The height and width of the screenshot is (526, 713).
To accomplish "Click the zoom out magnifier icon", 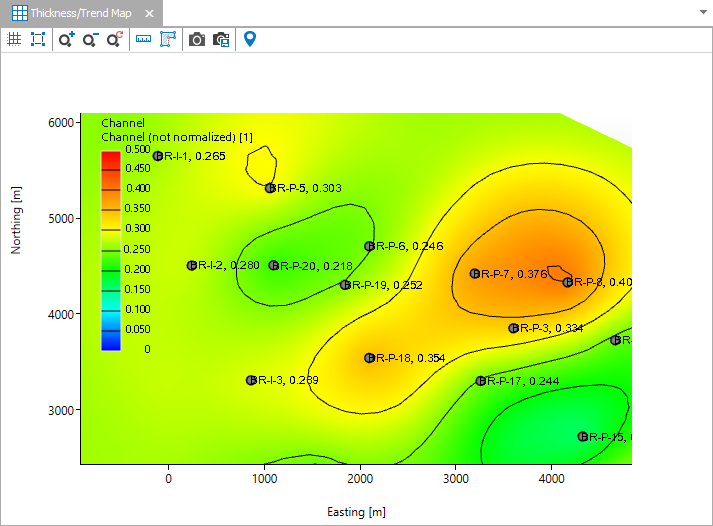I will click(x=90, y=39).
